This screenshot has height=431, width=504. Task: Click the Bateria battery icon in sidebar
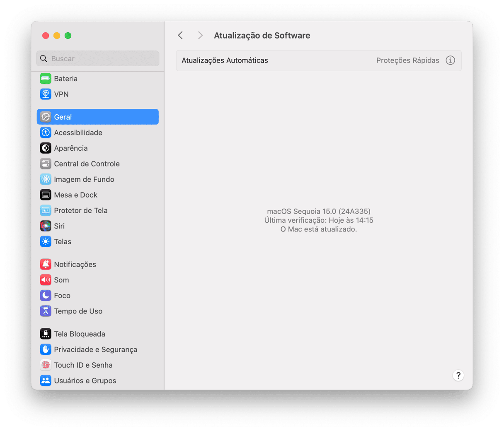click(x=46, y=79)
